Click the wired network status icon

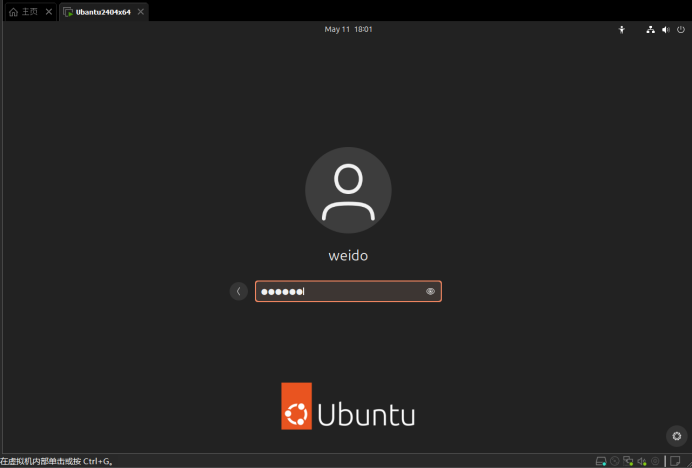[650, 30]
